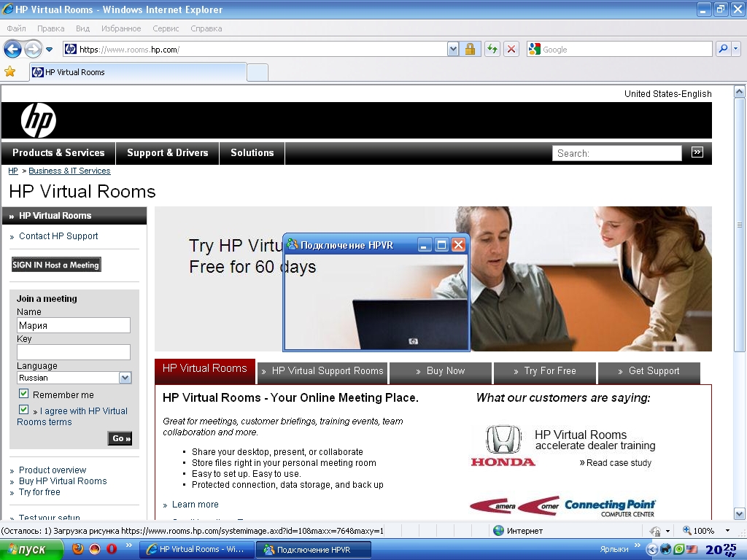Click the HP site Search field
The image size is (747, 560).
[617, 153]
